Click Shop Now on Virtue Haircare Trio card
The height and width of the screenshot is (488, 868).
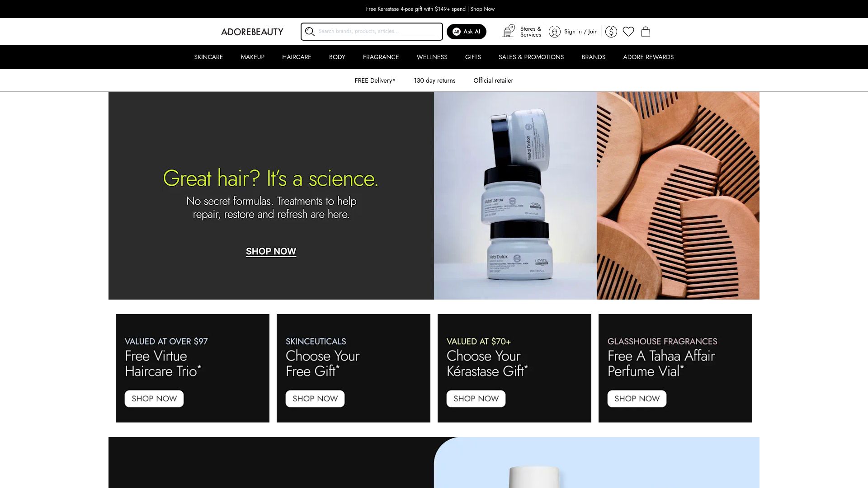point(154,399)
